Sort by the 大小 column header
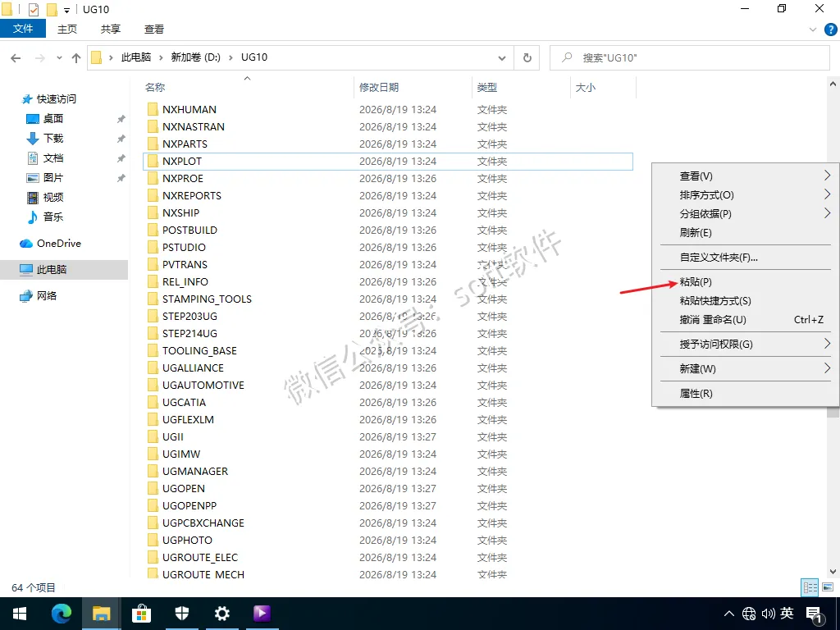Image resolution: width=840 pixels, height=630 pixels. pos(585,87)
